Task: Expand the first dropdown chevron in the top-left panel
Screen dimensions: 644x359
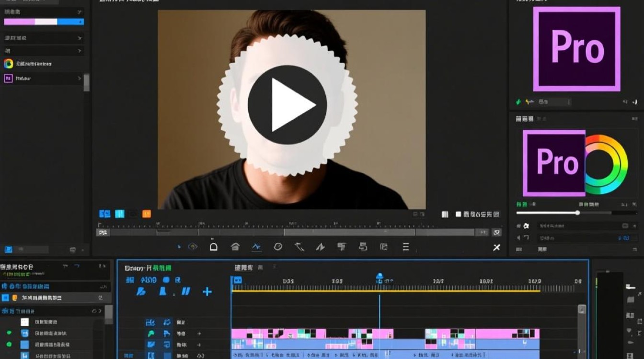Action: tap(79, 11)
